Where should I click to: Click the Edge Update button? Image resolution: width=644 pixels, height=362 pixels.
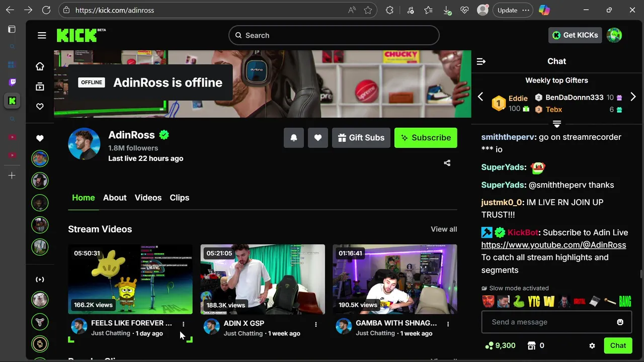[x=512, y=10]
